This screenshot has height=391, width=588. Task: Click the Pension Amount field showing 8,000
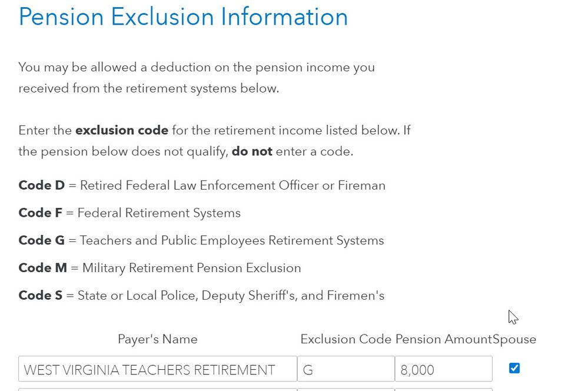click(443, 369)
